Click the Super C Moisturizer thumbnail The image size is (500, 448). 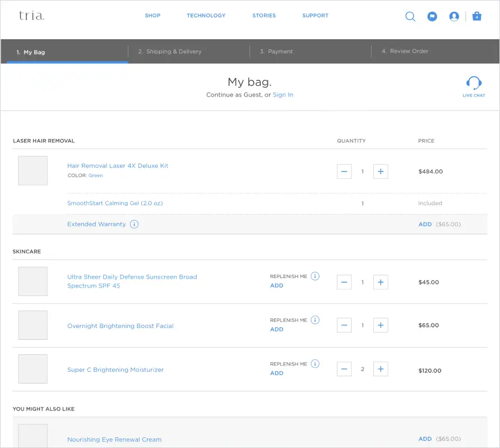point(33,369)
